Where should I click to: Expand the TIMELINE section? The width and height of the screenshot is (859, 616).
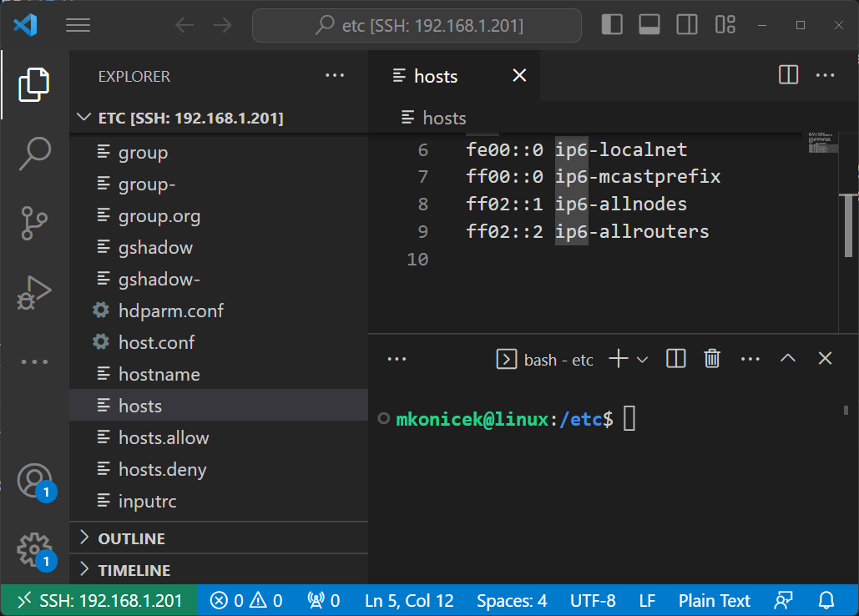[x=134, y=569]
